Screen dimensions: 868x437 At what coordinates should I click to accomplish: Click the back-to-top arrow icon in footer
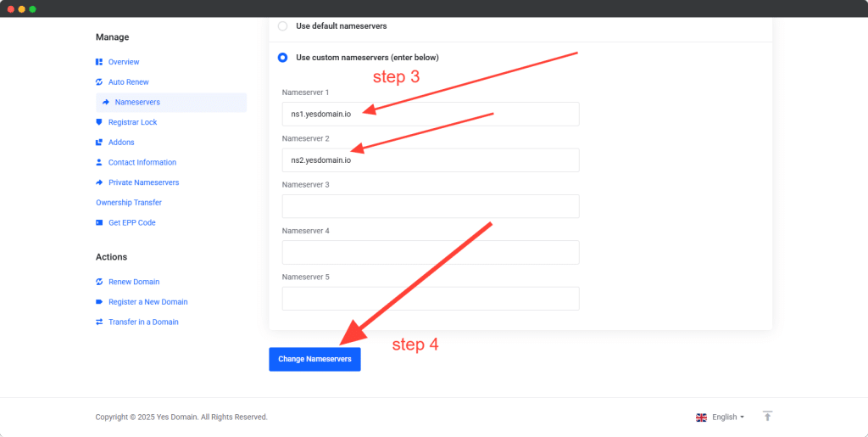point(767,416)
